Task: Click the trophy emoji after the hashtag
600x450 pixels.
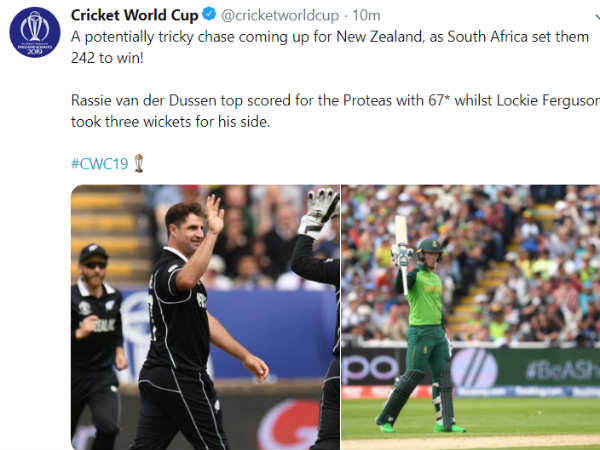Action: (138, 163)
